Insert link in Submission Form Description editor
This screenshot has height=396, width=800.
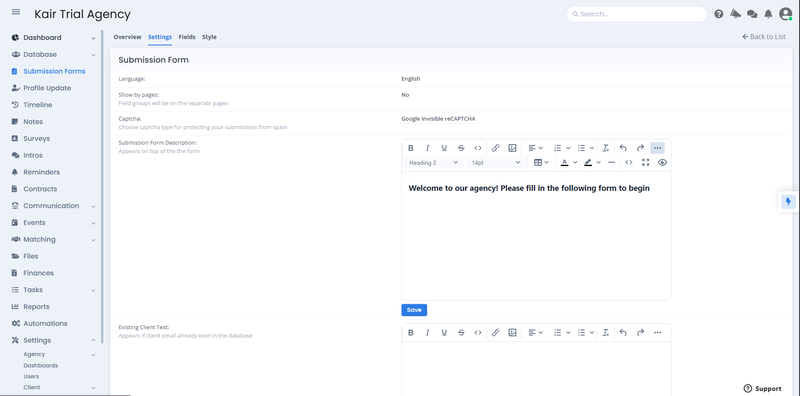[x=495, y=148]
